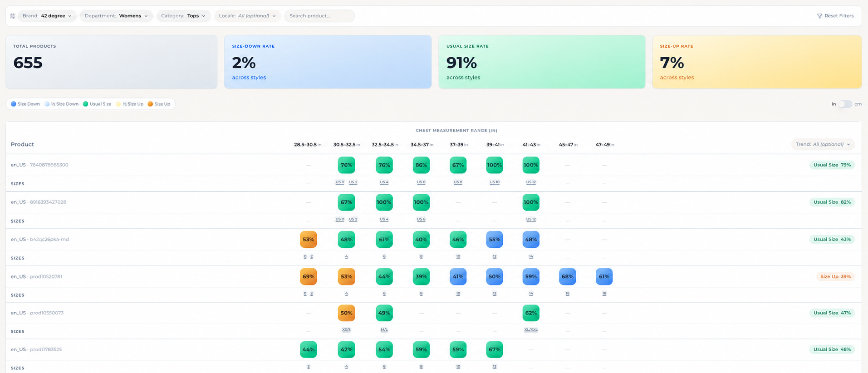Click the Product column header
The width and height of the screenshot is (868, 373).
pyautogui.click(x=22, y=144)
